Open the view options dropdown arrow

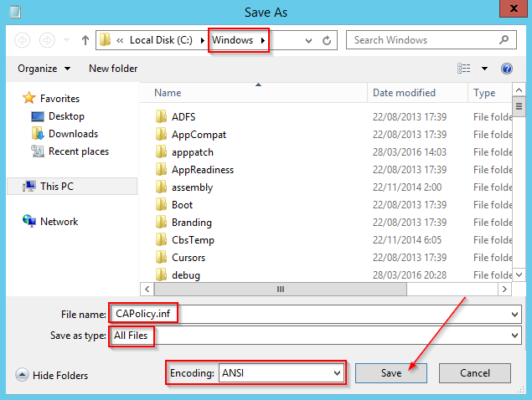484,69
